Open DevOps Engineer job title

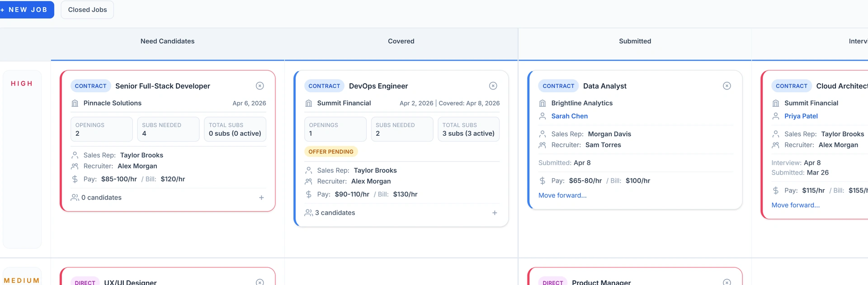coord(378,86)
